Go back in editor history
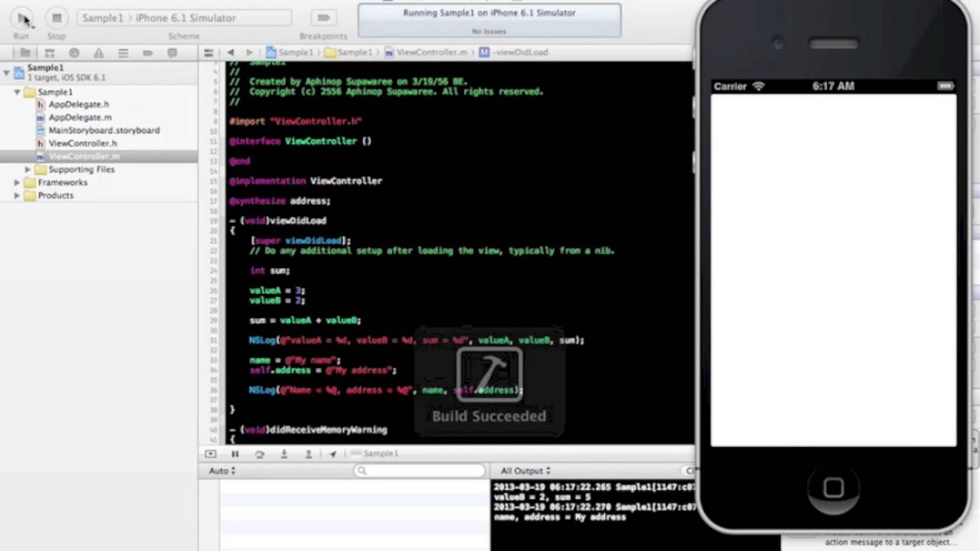This screenshot has height=551, width=980. point(230,52)
